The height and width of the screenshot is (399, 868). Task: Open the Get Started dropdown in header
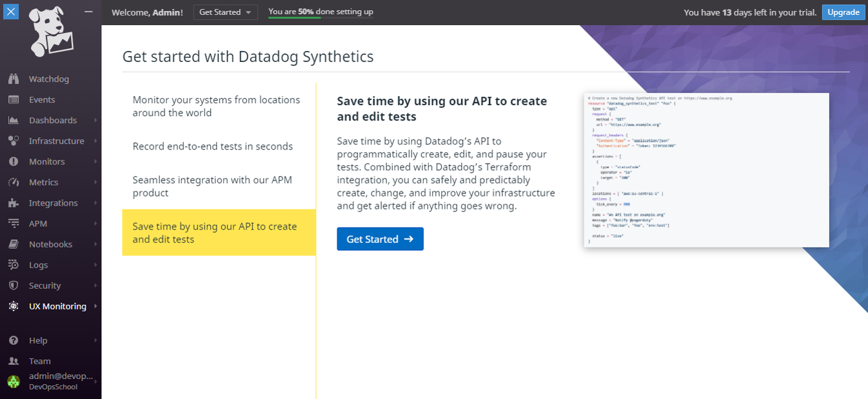(x=225, y=12)
